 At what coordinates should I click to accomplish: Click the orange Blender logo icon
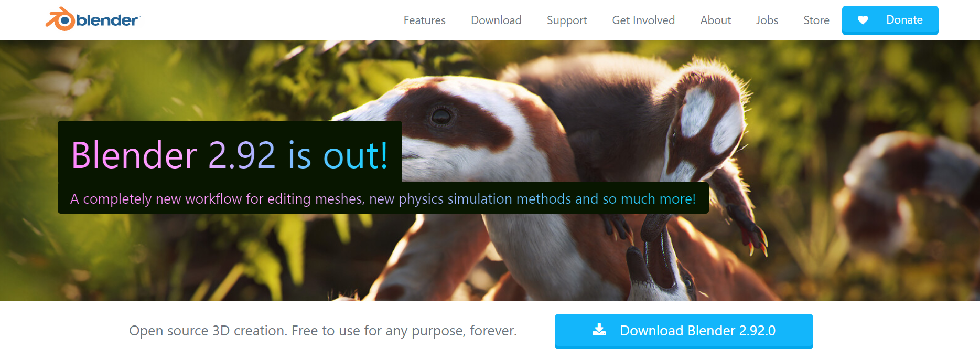pos(60,19)
